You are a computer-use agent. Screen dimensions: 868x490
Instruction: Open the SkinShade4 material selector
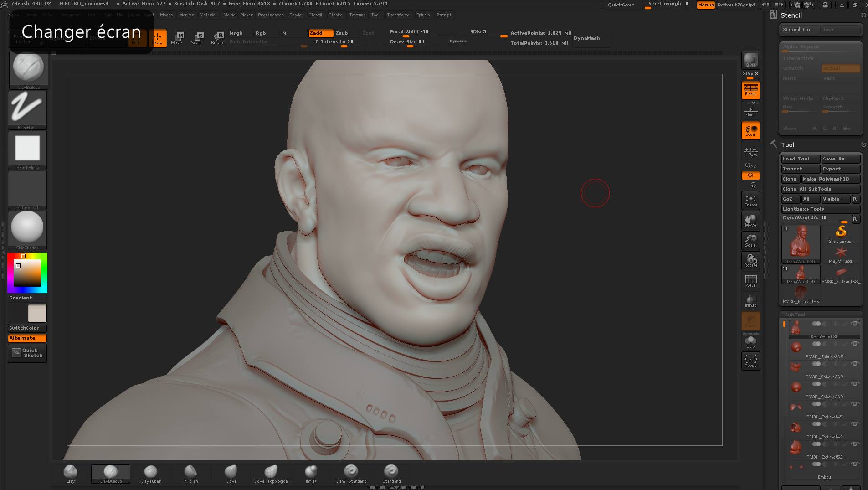click(x=27, y=231)
